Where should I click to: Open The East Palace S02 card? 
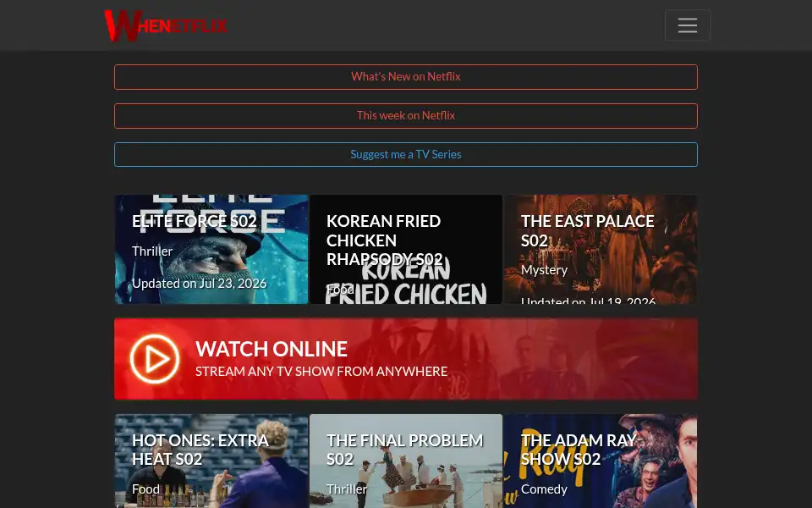(601, 249)
